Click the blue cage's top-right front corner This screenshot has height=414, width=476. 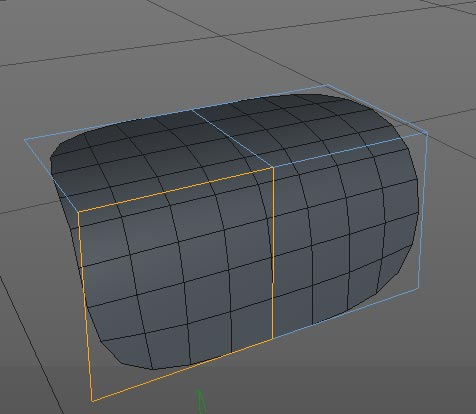(427, 134)
